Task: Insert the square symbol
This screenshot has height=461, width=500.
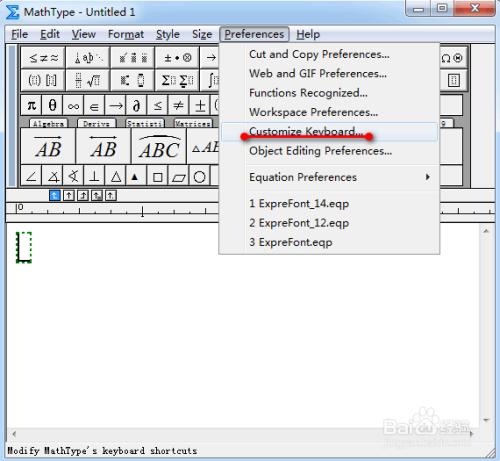Action: [x=157, y=176]
